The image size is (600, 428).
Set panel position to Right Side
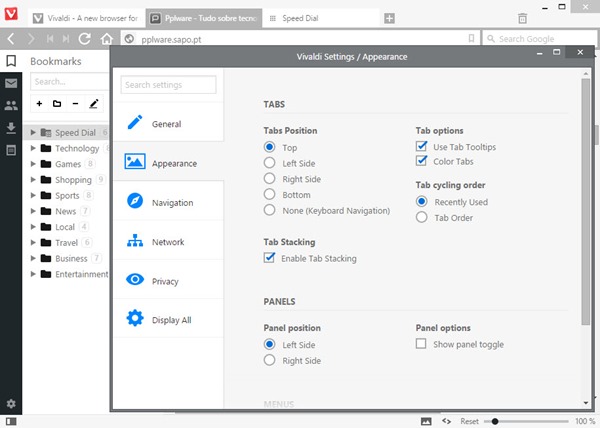click(x=269, y=360)
